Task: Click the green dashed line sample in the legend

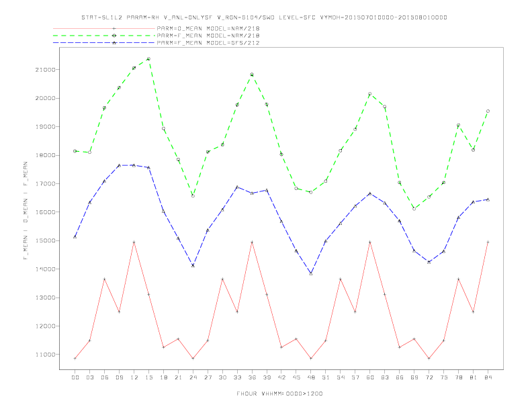Action: [104, 36]
